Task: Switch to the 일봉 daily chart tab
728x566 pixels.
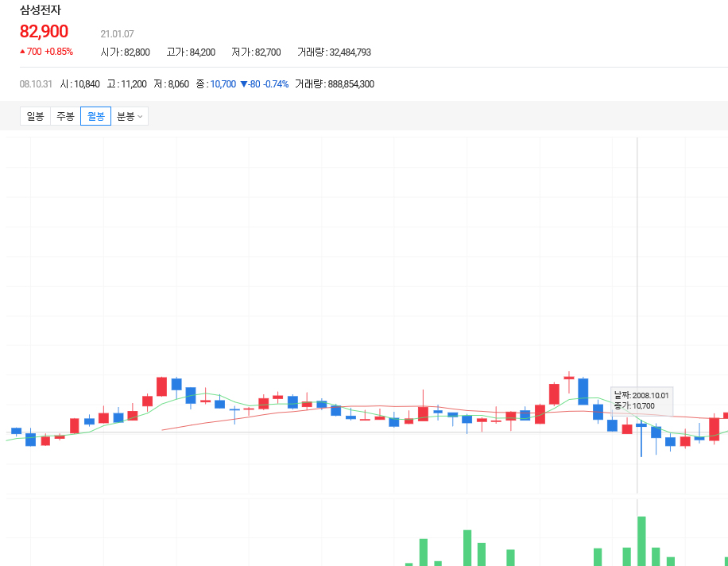Action: tap(35, 116)
